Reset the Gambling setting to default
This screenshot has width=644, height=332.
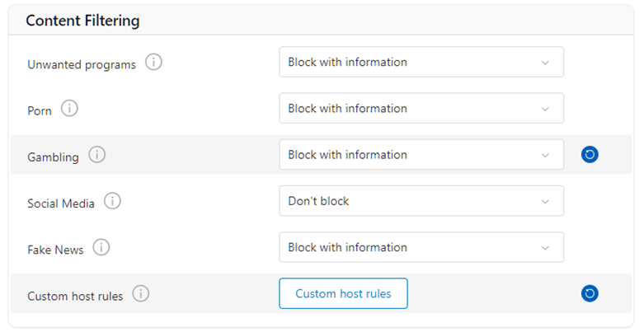coord(590,154)
